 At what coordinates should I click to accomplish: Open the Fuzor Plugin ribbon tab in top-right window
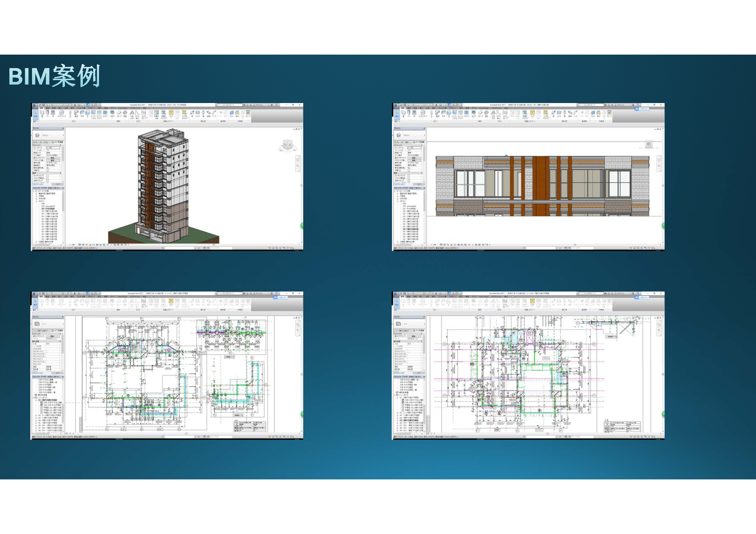[484, 108]
